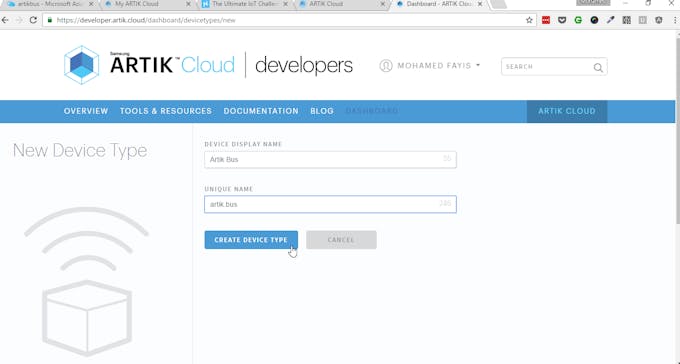Close the artikbus Microsoft tab

pos(91,4)
